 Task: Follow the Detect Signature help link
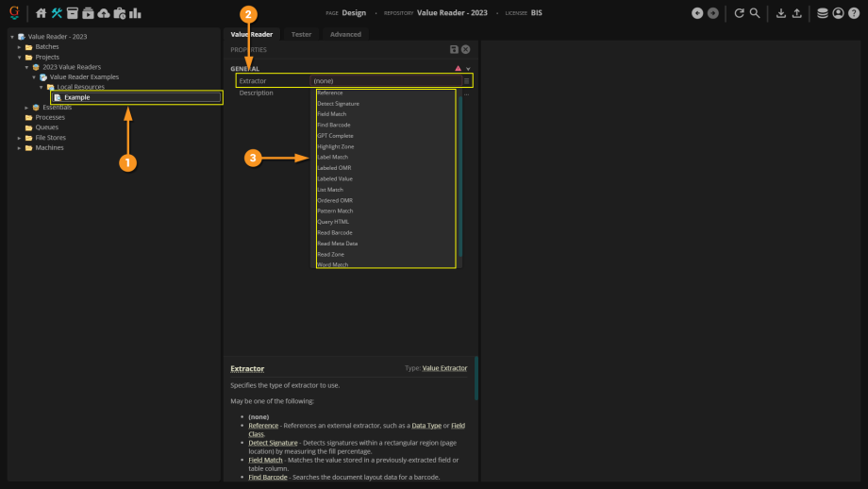click(271, 442)
